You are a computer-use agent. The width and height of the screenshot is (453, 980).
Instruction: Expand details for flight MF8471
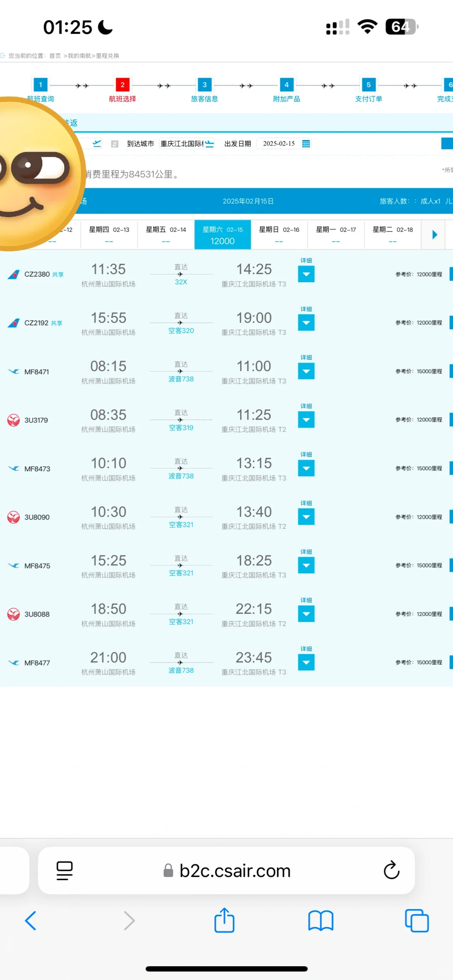[306, 371]
